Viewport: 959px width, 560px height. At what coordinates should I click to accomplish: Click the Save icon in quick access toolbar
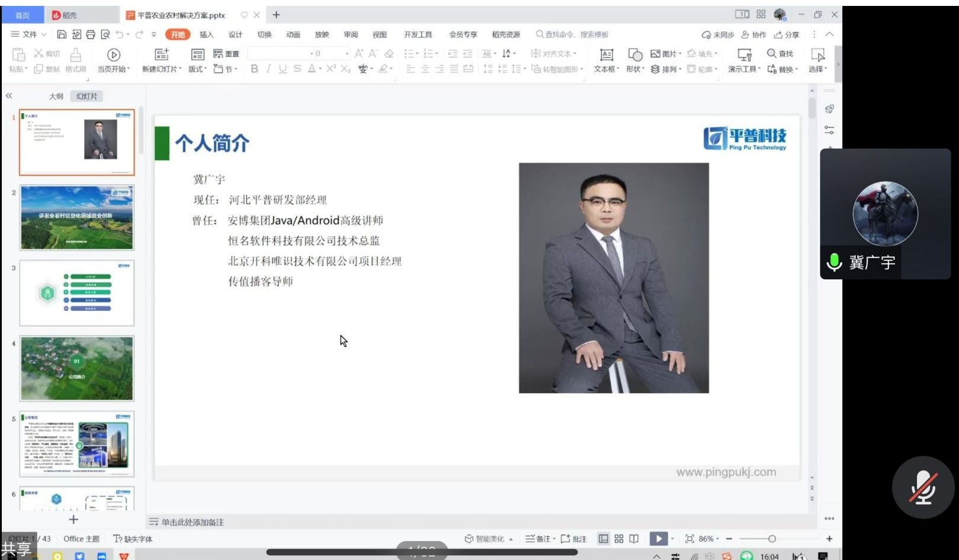coord(62,34)
